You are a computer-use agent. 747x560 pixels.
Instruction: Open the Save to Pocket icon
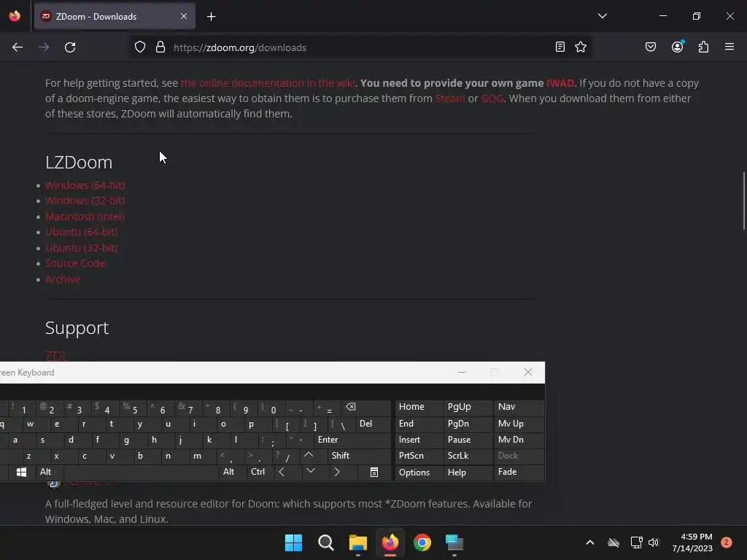pyautogui.click(x=651, y=47)
